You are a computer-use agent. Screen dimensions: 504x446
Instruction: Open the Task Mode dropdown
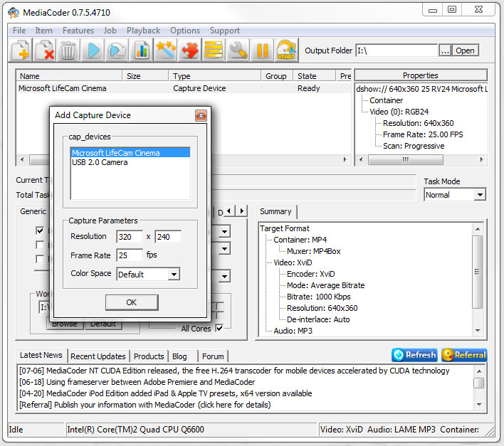[x=479, y=195]
